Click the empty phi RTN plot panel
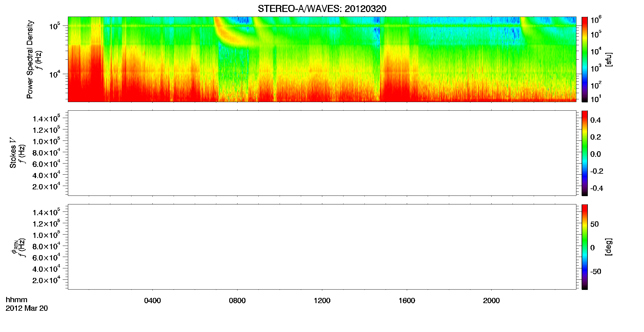This screenshot has width=644, height=332. [x=322, y=247]
